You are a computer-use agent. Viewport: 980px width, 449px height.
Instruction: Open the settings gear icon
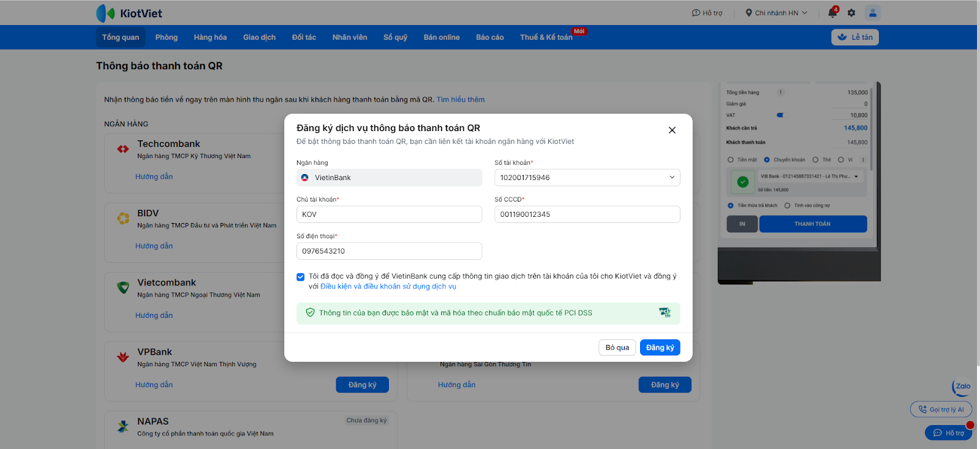tap(851, 13)
